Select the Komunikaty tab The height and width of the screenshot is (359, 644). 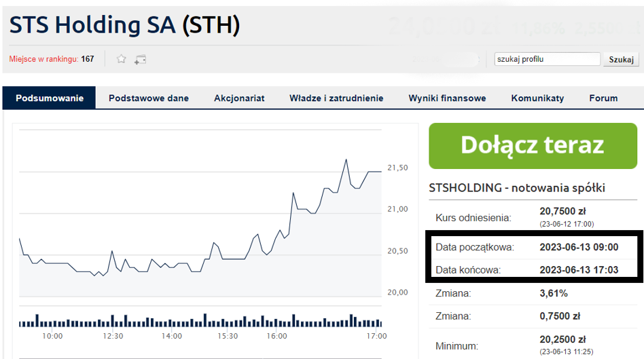[537, 98]
